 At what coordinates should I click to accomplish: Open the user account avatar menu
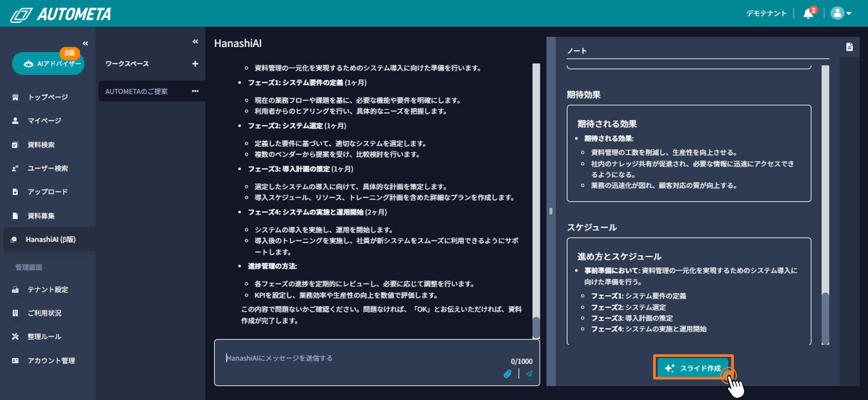841,13
